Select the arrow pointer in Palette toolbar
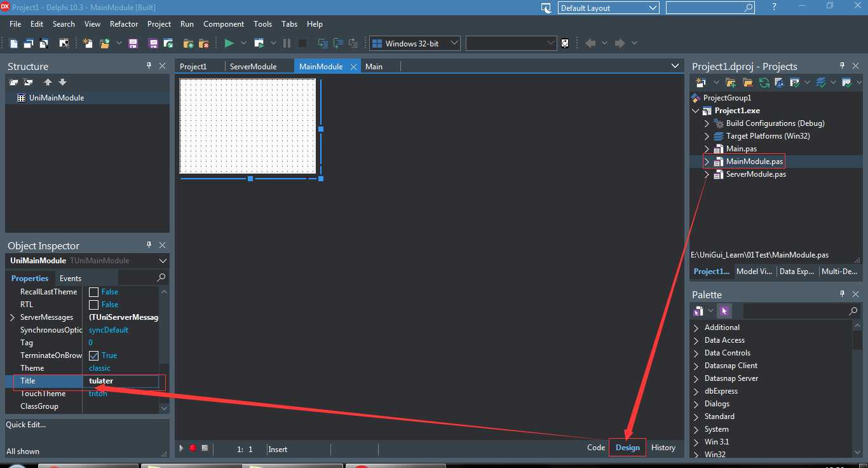The image size is (868, 468). [x=724, y=311]
